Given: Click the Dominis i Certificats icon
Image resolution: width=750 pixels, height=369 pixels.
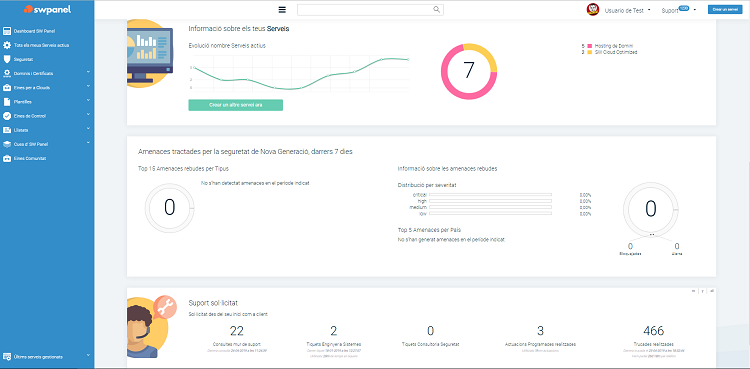Looking at the screenshot, I should [7, 74].
